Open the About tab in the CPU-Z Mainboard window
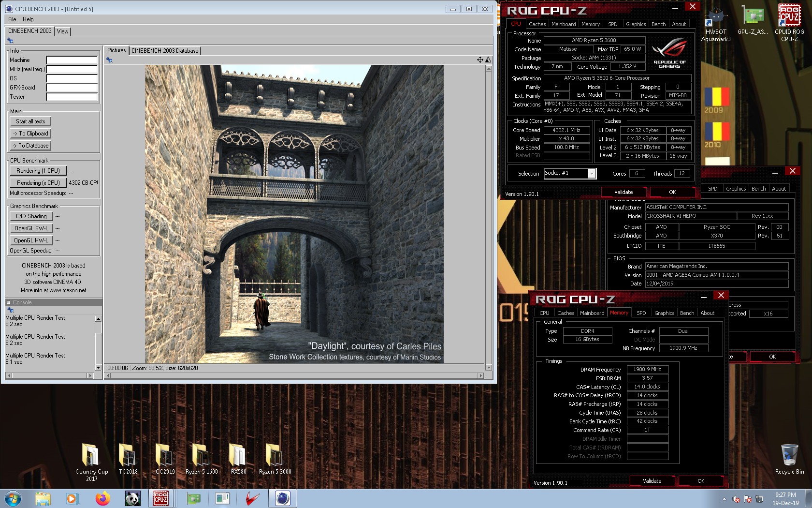 [779, 189]
